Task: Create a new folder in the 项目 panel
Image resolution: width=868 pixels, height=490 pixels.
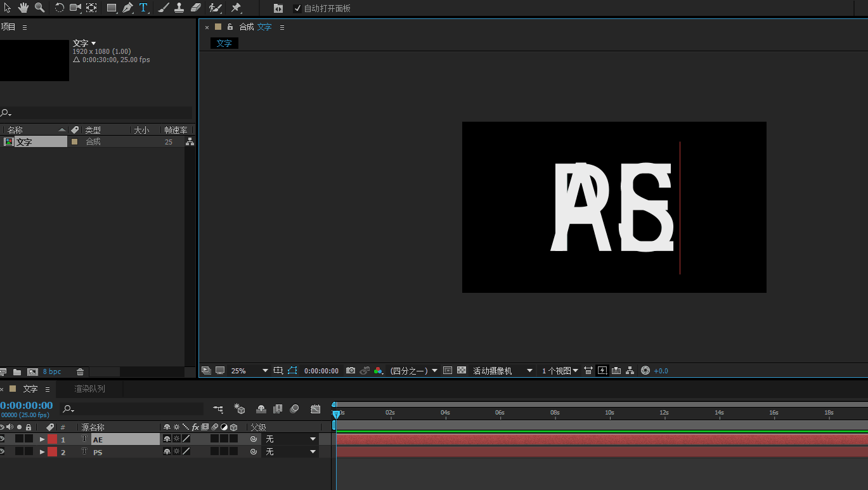Action: (17, 371)
